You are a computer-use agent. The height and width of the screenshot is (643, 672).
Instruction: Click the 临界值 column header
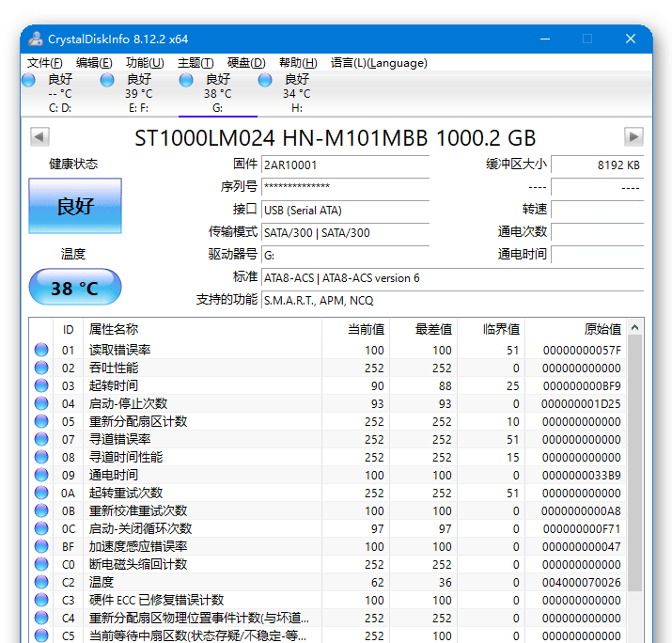492,329
